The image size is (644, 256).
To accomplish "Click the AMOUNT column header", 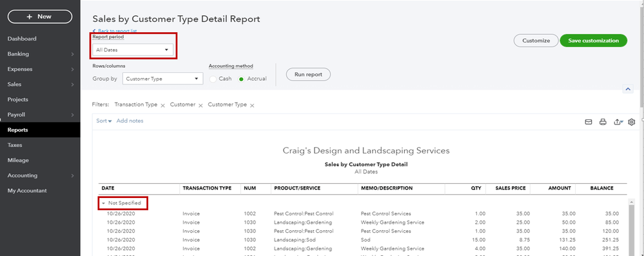I will (x=560, y=188).
